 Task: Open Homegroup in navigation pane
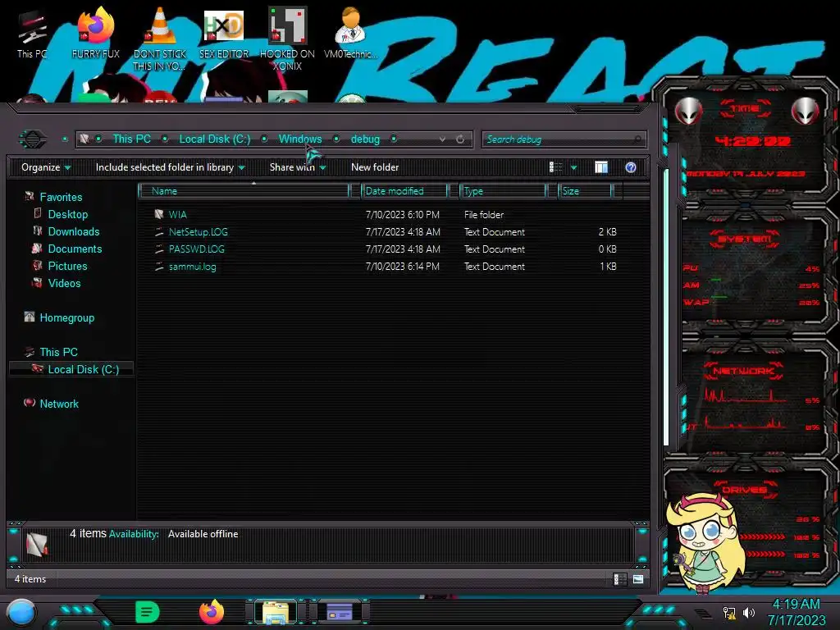[67, 317]
